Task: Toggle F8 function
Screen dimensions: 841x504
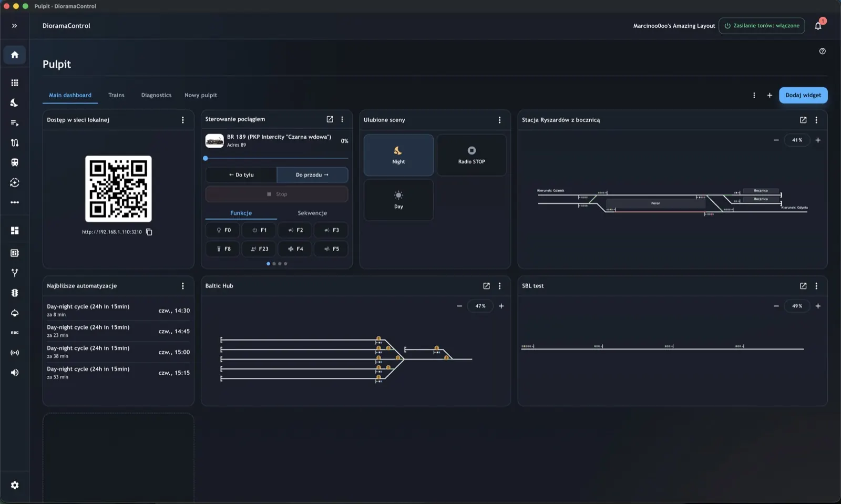Action: 223,249
